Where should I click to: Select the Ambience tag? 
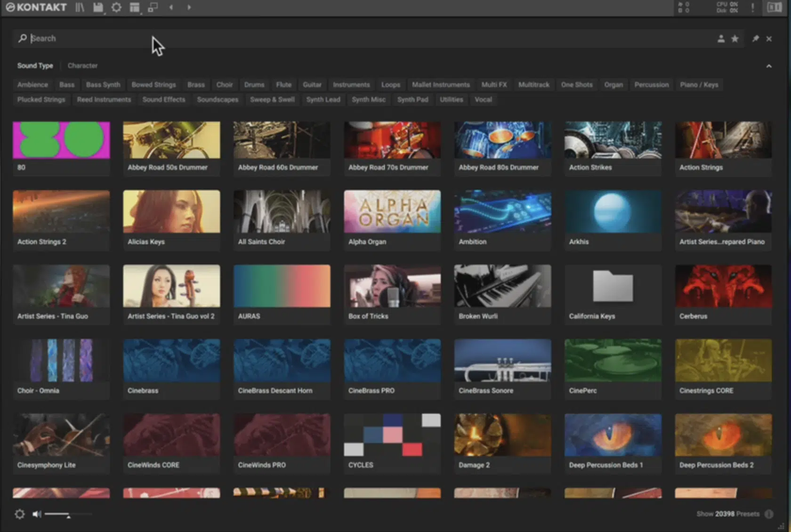[32, 85]
